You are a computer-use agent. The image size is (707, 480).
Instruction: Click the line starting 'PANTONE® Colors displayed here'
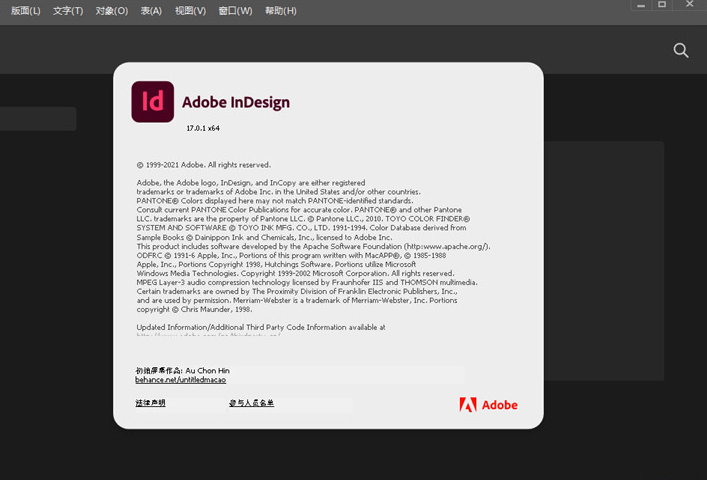click(x=275, y=201)
